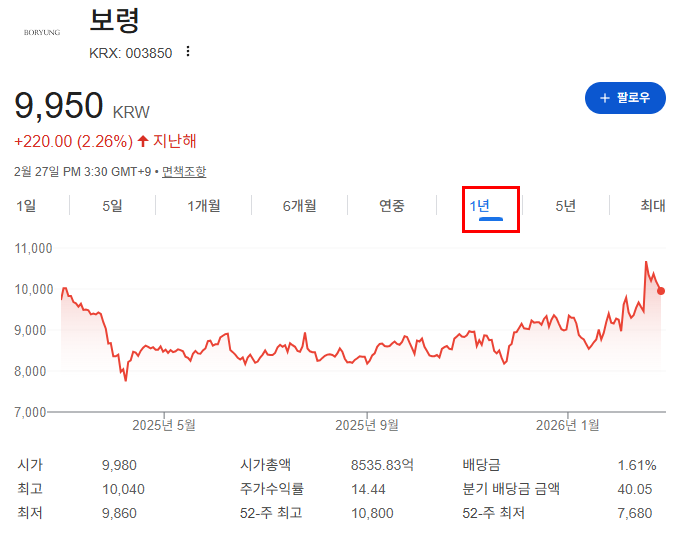This screenshot has height=543, width=674.
Task: Switch chart to the 1일 tab
Action: click(x=26, y=206)
